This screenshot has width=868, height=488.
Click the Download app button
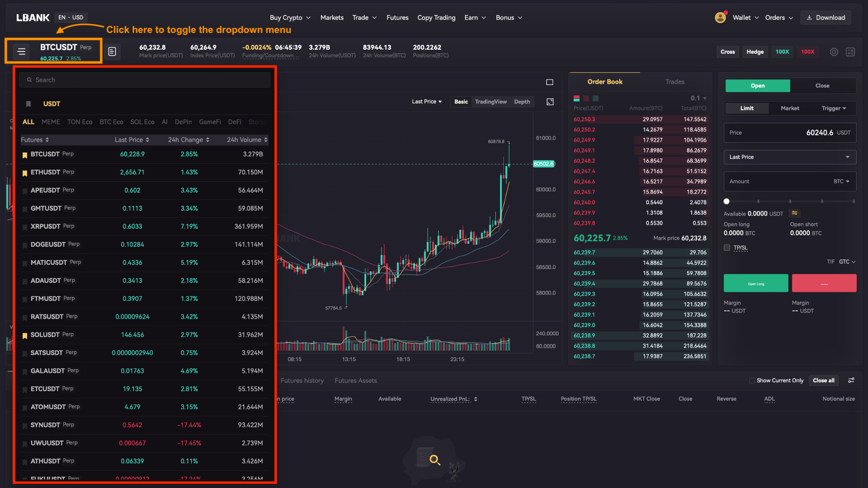[x=826, y=18]
